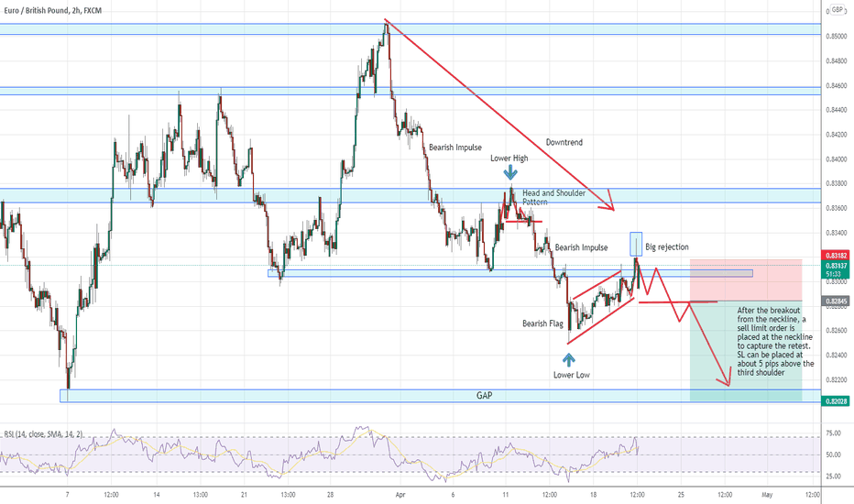The image size is (854, 504).
Task: Click the Head and Shoulder Pattern label
Action: point(553,197)
